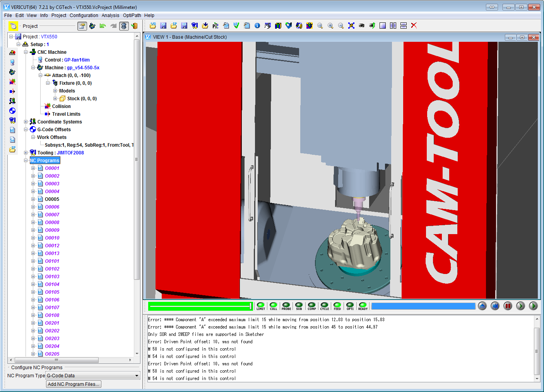Screen dimensions: 544x392
Task: Click Rewind NC Program button
Action: 495,306
